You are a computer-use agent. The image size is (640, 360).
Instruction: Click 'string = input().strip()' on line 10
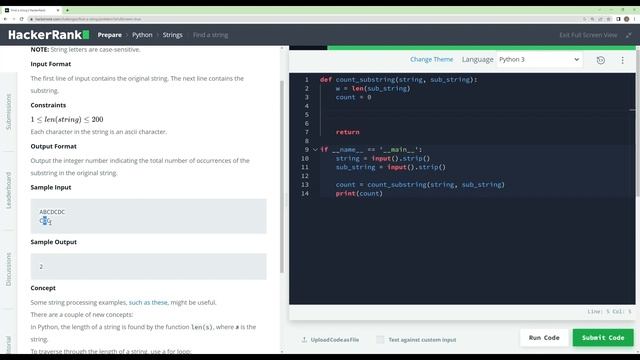click(x=383, y=158)
